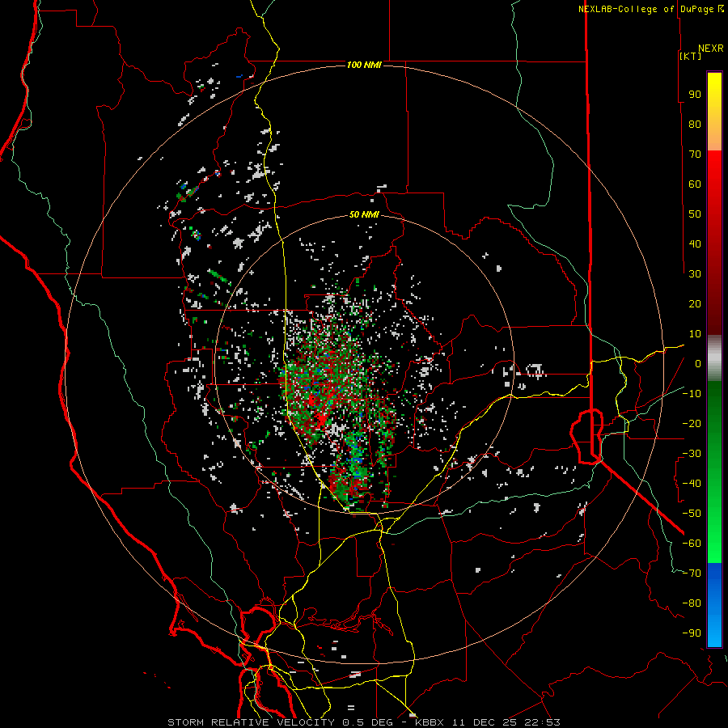The width and height of the screenshot is (728, 728).
Task: Click the -90 value on velocity scale
Action: coord(692,633)
